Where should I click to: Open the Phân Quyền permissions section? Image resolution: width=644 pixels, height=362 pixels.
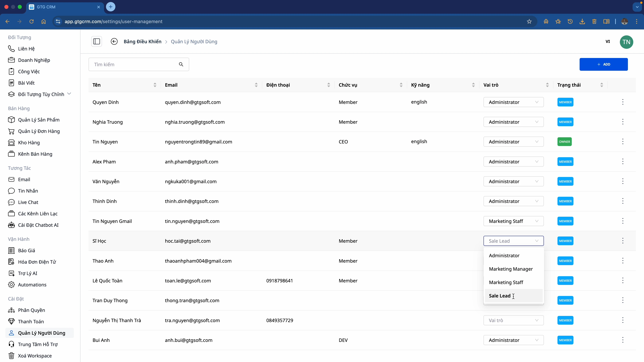32,310
